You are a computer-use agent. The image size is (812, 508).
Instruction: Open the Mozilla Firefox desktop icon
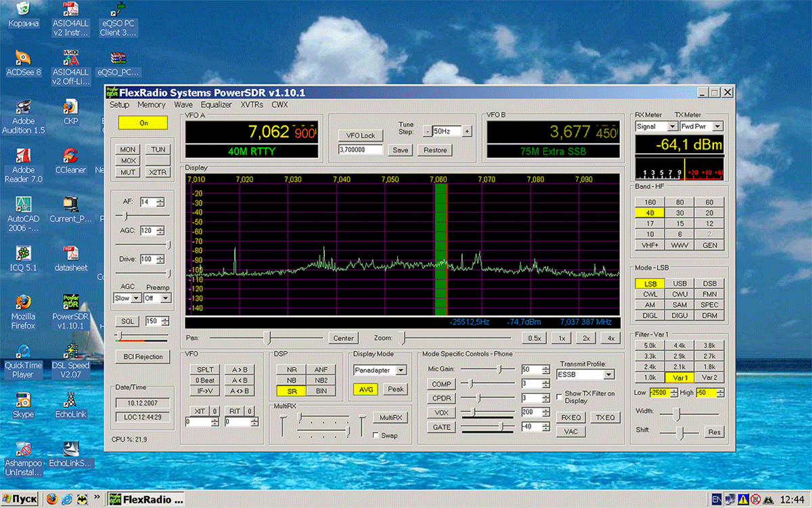23,302
